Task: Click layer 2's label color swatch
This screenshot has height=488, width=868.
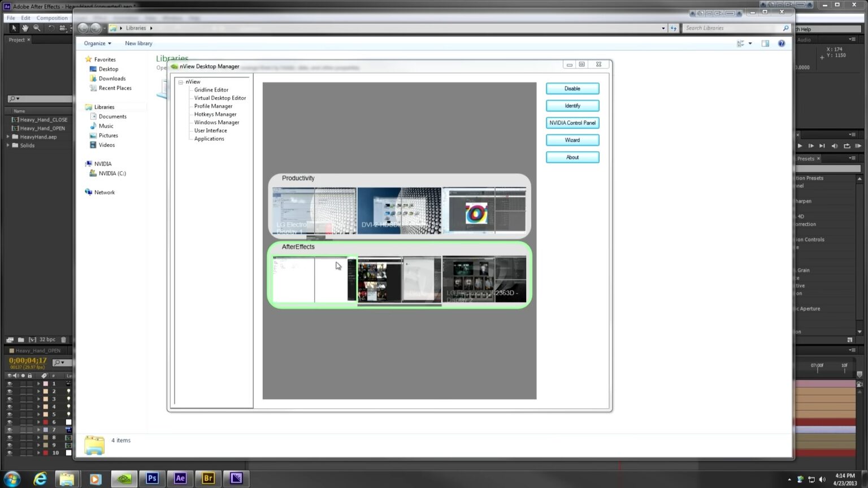Action: pyautogui.click(x=45, y=391)
